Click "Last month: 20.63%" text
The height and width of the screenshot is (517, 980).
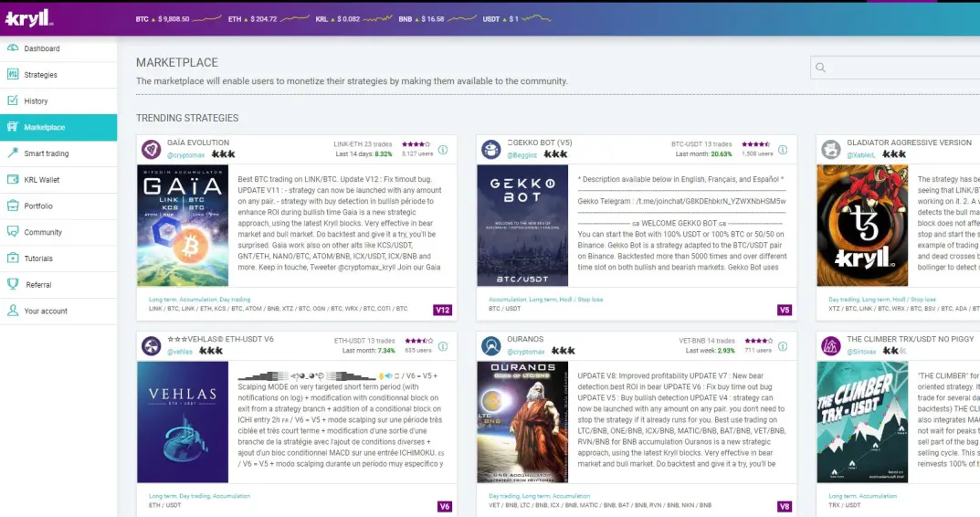pyautogui.click(x=704, y=153)
